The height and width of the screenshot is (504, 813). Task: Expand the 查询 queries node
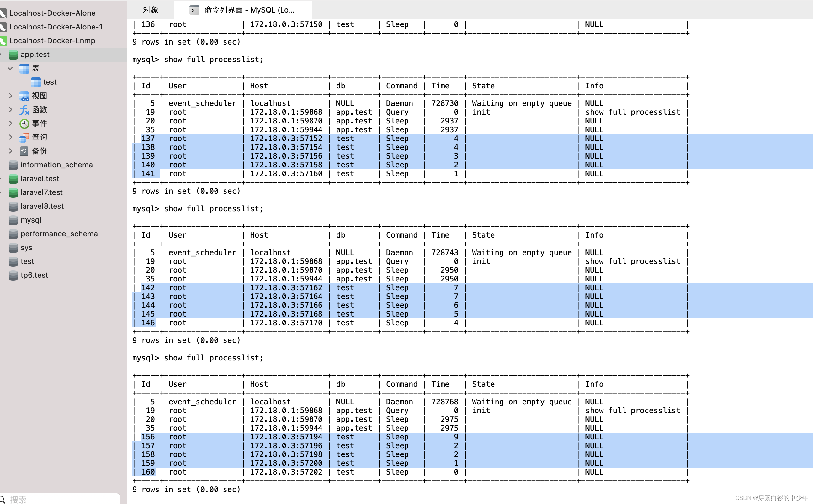pyautogui.click(x=10, y=137)
